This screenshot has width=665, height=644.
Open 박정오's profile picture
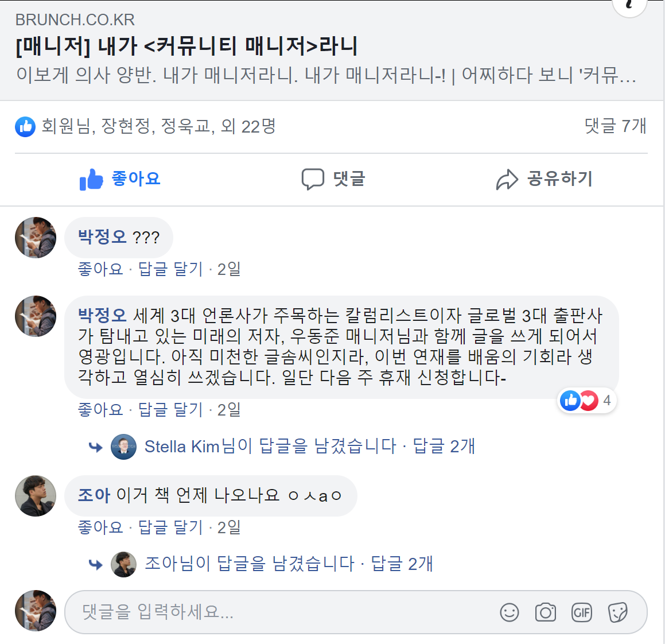pos(35,238)
